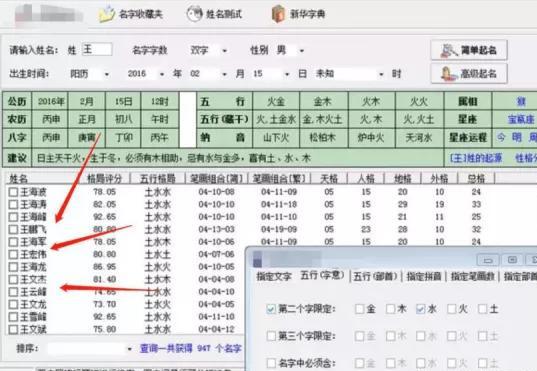537x371 pixels.
Task: Check the box for 王文斌
Action: pyautogui.click(x=13, y=330)
